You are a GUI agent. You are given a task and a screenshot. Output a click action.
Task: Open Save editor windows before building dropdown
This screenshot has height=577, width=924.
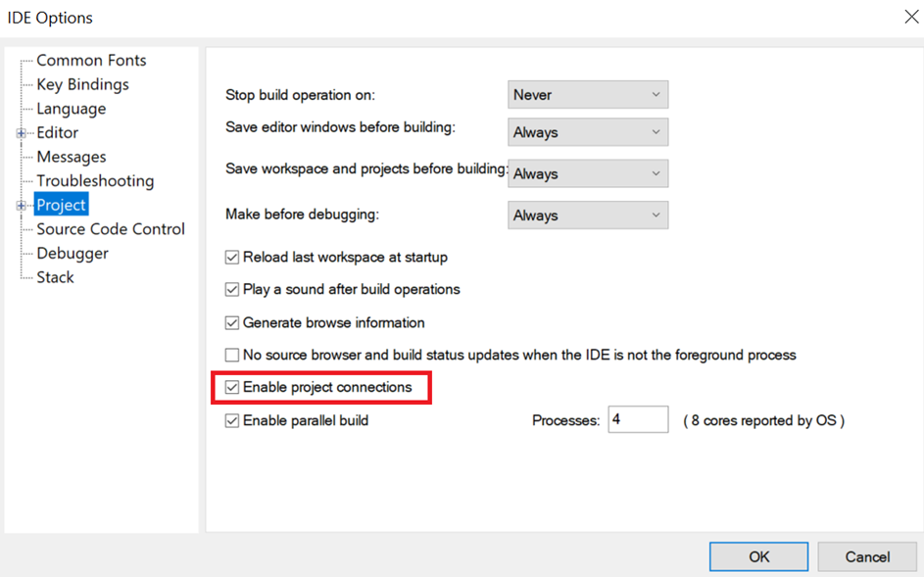(x=588, y=132)
